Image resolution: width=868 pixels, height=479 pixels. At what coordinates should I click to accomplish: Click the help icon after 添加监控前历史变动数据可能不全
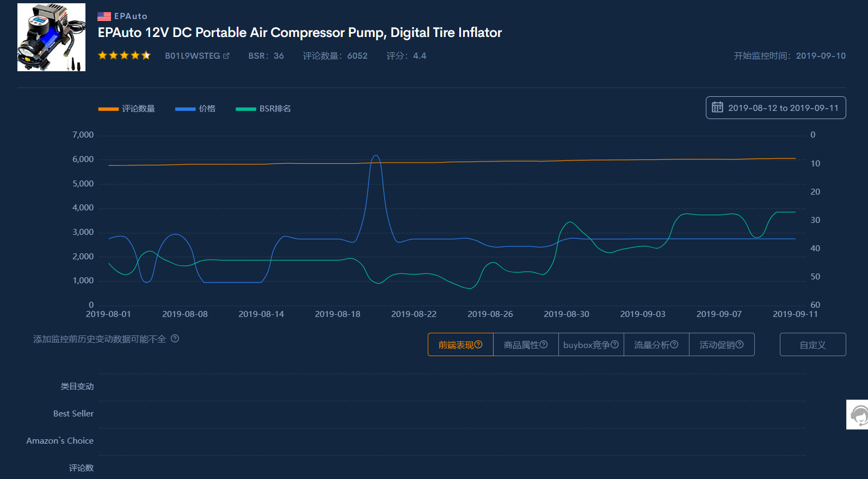[175, 338]
